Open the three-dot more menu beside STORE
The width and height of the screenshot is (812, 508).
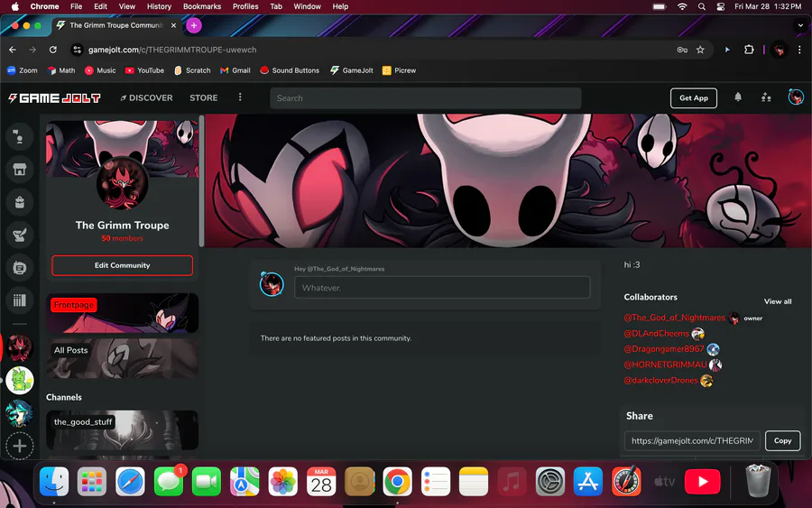[240, 97]
